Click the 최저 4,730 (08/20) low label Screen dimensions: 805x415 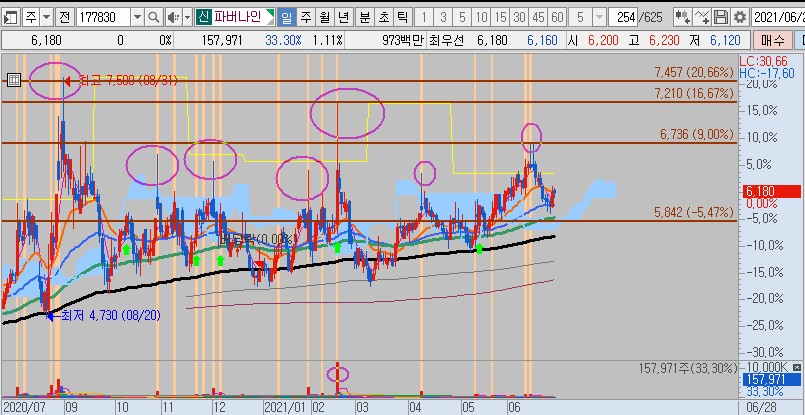pyautogui.click(x=110, y=315)
